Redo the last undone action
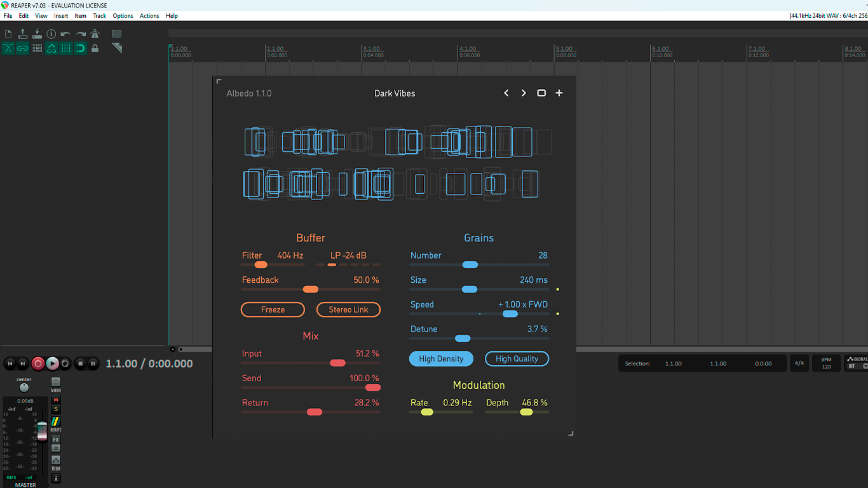 81,34
